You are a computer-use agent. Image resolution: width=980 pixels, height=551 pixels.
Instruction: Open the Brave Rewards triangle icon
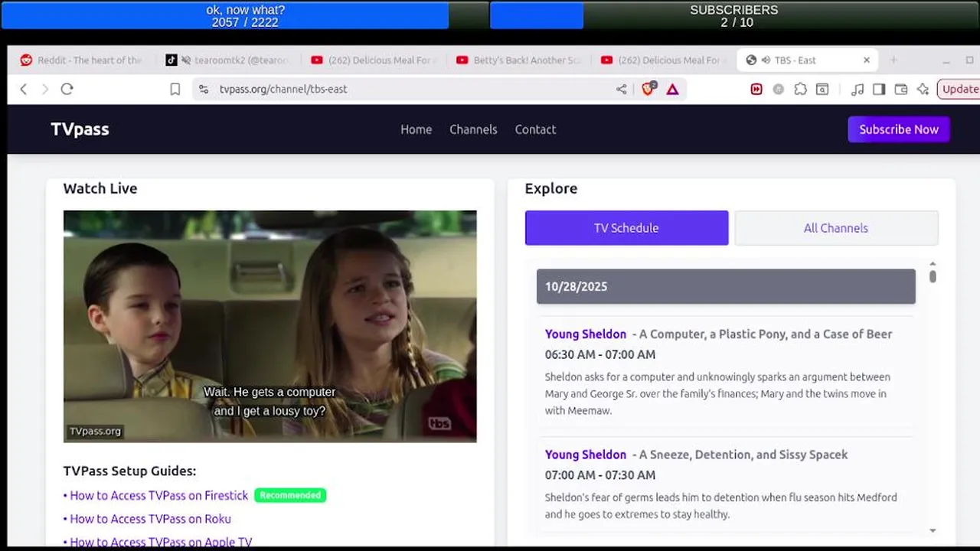click(672, 90)
